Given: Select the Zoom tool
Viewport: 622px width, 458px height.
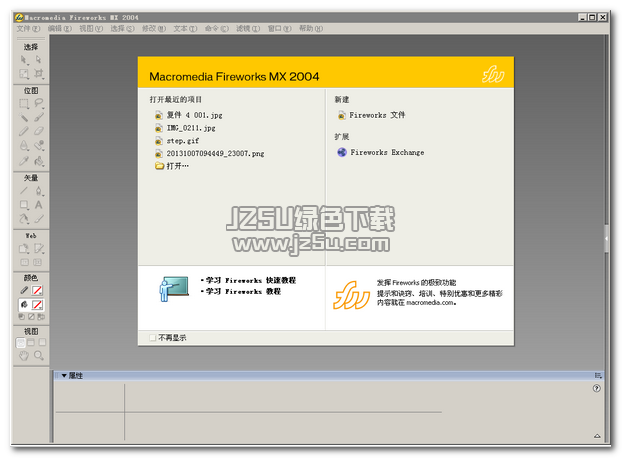Looking at the screenshot, I should [x=38, y=356].
